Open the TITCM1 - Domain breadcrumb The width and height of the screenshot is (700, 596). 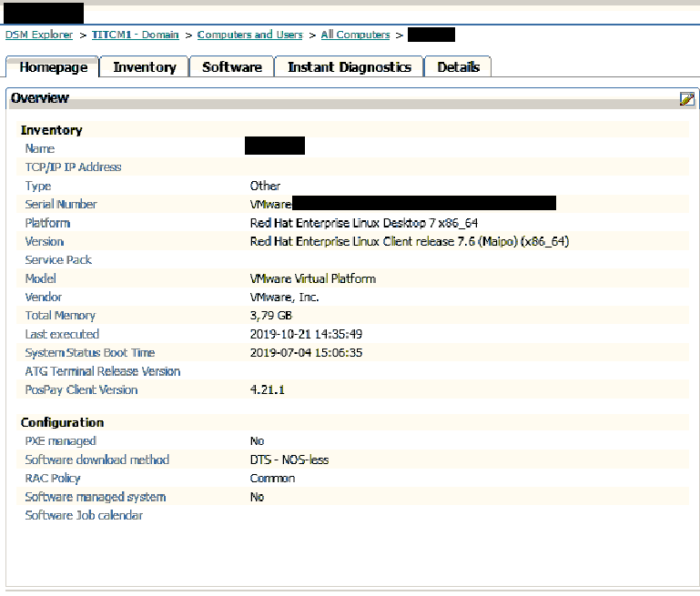pos(135,35)
